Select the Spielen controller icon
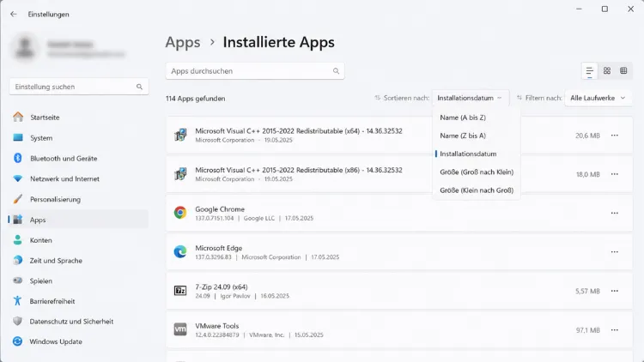This screenshot has height=362, width=644. click(x=18, y=281)
